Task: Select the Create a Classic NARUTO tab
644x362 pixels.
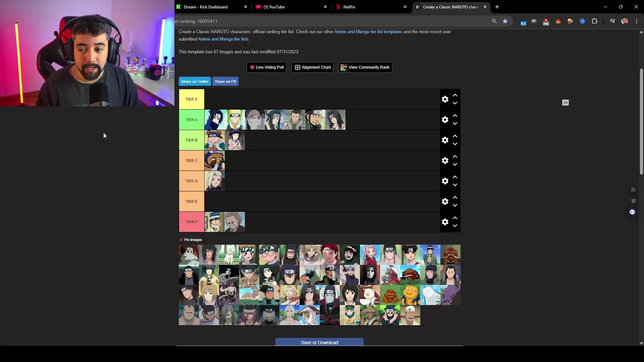Action: tap(450, 7)
